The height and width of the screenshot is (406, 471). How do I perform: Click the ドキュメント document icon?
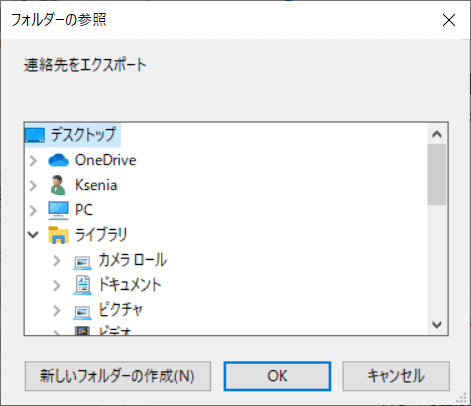coord(82,285)
